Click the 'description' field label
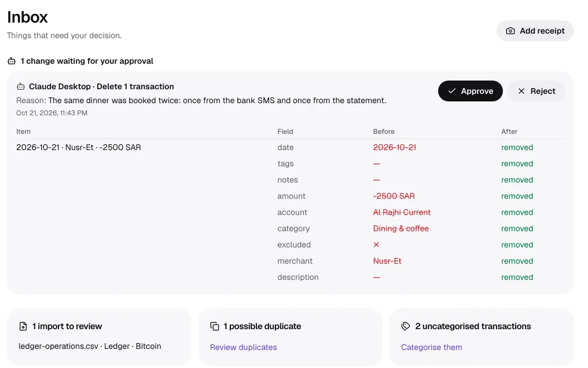Screen dimensions: 588x368 [297, 277]
